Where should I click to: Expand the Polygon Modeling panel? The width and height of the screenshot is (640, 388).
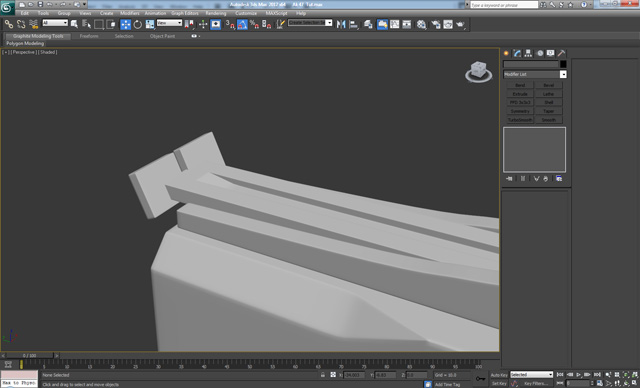pyautogui.click(x=25, y=43)
